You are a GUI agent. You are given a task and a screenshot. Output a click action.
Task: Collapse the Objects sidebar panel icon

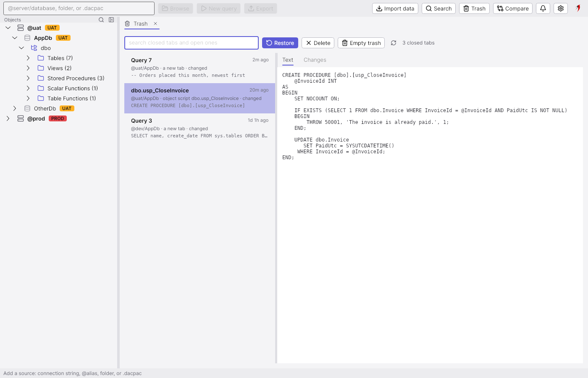111,20
